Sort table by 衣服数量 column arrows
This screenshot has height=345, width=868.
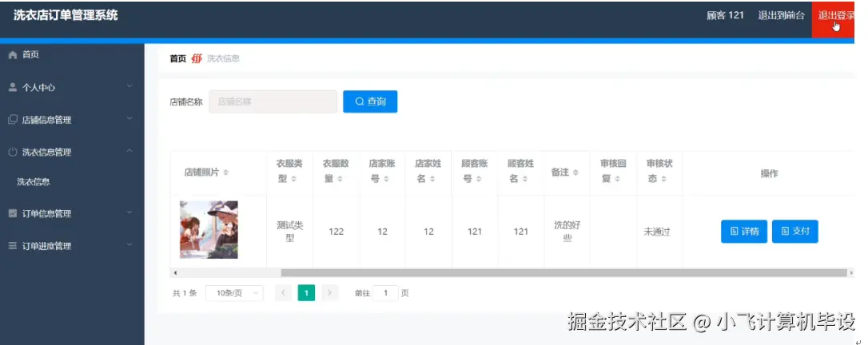pyautogui.click(x=340, y=179)
